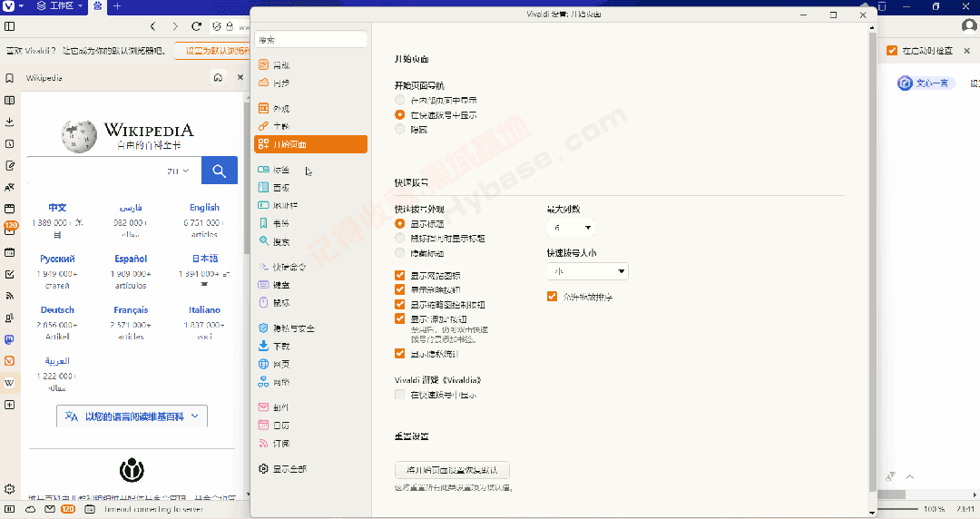Open the Bookmarks side panel icon

9,78
